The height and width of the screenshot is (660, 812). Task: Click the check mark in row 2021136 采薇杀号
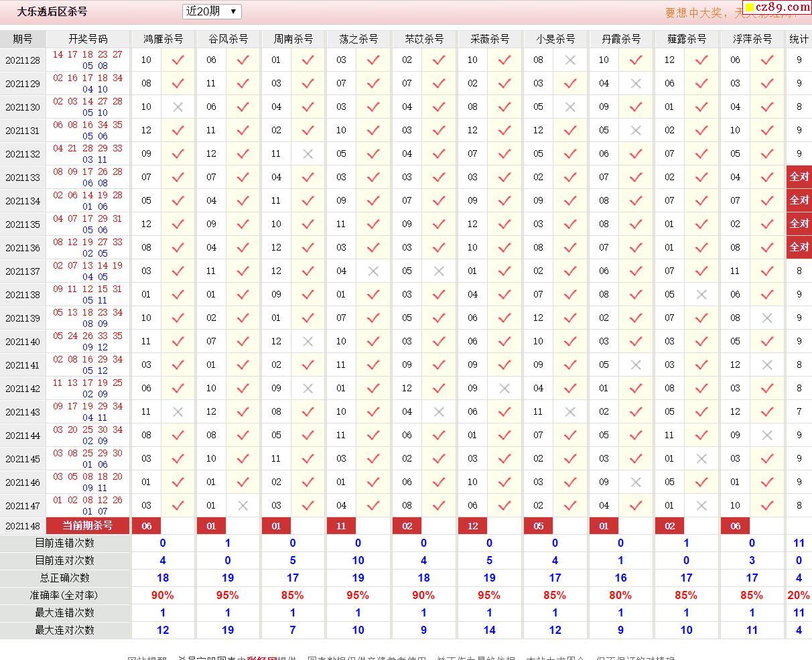(504, 247)
